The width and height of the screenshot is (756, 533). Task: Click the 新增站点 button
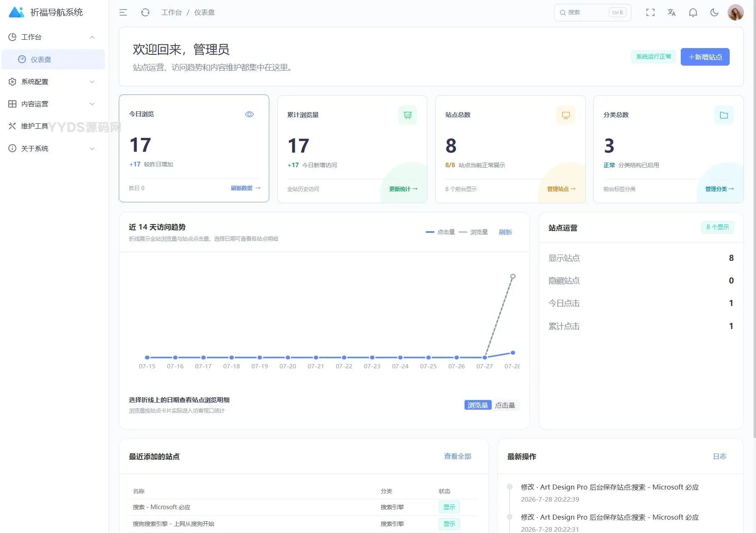click(x=705, y=57)
